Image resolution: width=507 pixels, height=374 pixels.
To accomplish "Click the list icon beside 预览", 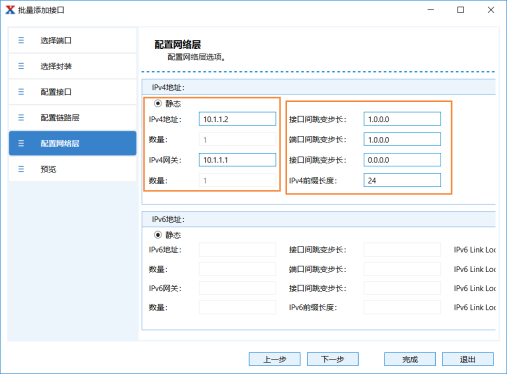I will pos(21,169).
